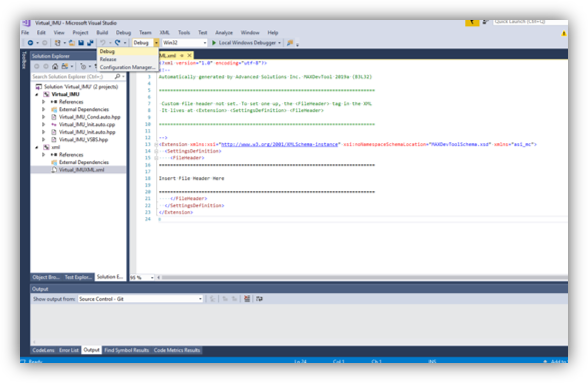Click the green Start debugging arrow
The width and height of the screenshot is (588, 383).
pos(214,43)
